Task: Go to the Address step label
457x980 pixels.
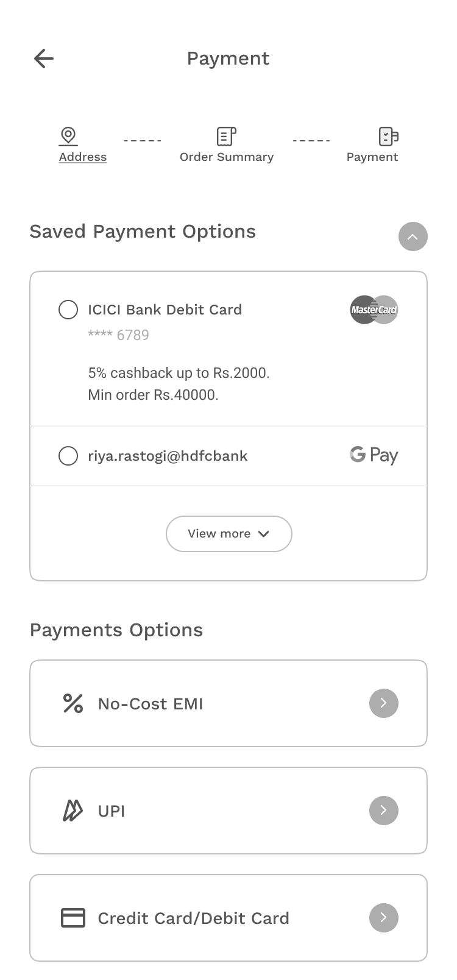Action: point(83,157)
